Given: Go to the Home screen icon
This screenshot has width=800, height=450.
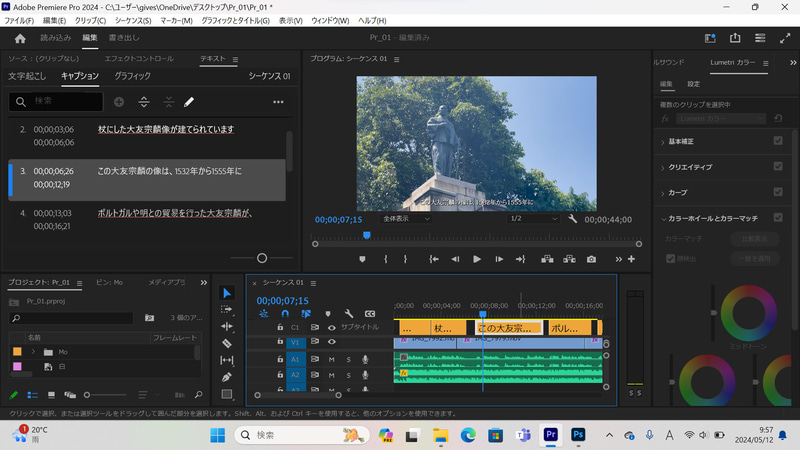Looking at the screenshot, I should click(20, 39).
